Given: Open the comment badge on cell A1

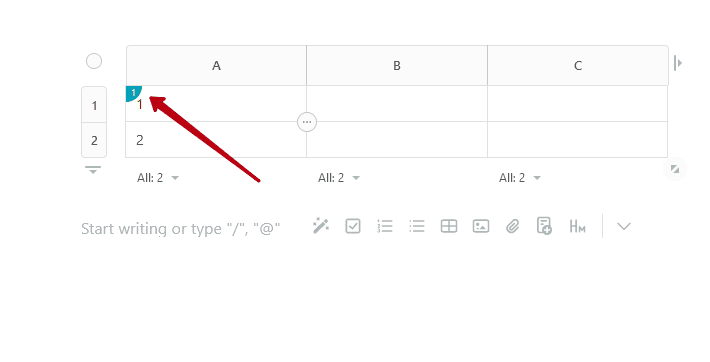Looking at the screenshot, I should pyautogui.click(x=133, y=92).
